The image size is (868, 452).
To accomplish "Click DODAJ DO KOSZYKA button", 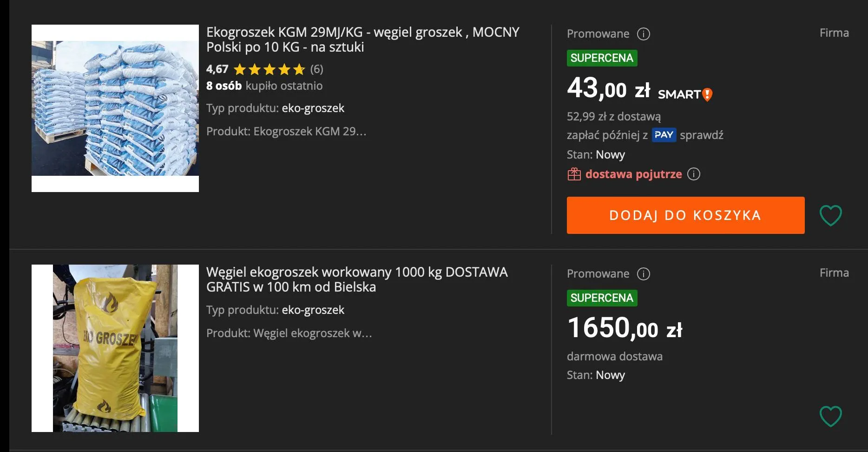I will click(685, 215).
